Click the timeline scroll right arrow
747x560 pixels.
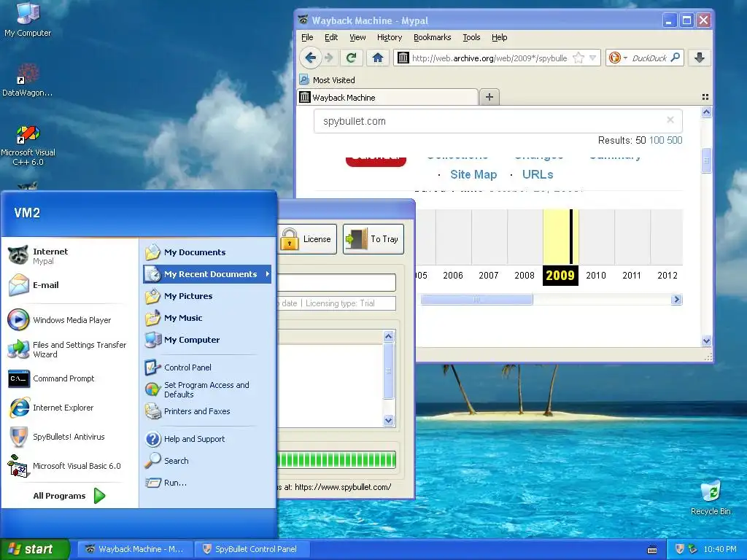tap(676, 300)
